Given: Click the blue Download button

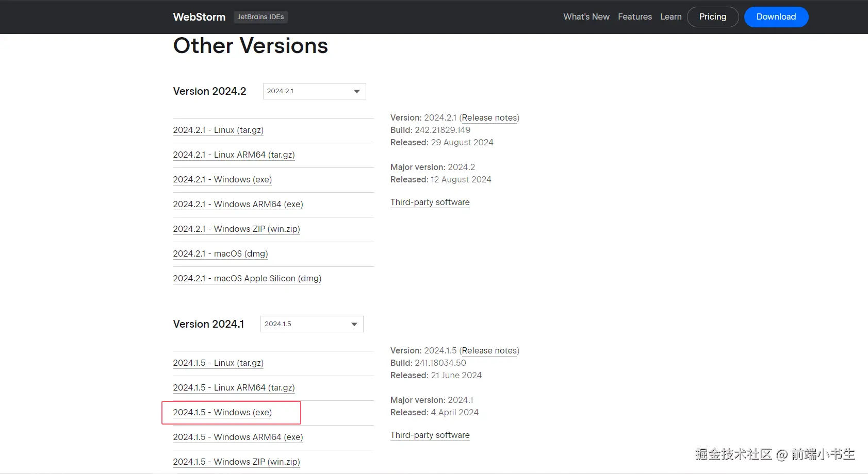Looking at the screenshot, I should tap(776, 17).
